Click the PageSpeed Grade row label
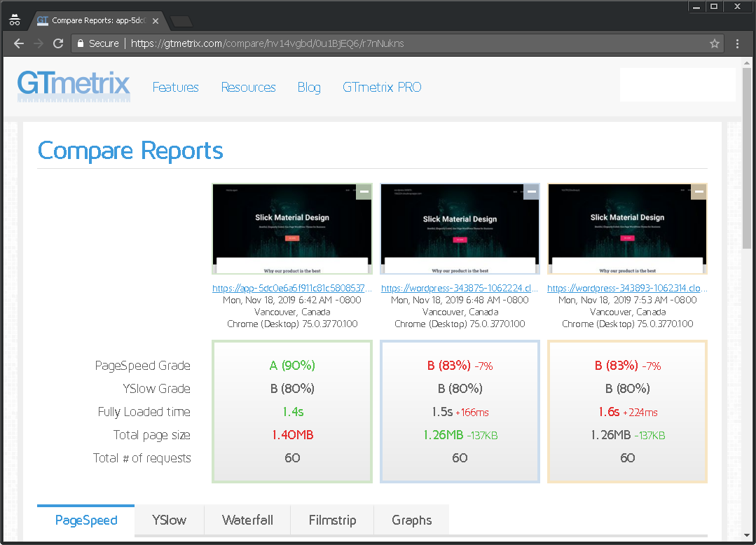Viewport: 756px width, 545px height. (143, 365)
